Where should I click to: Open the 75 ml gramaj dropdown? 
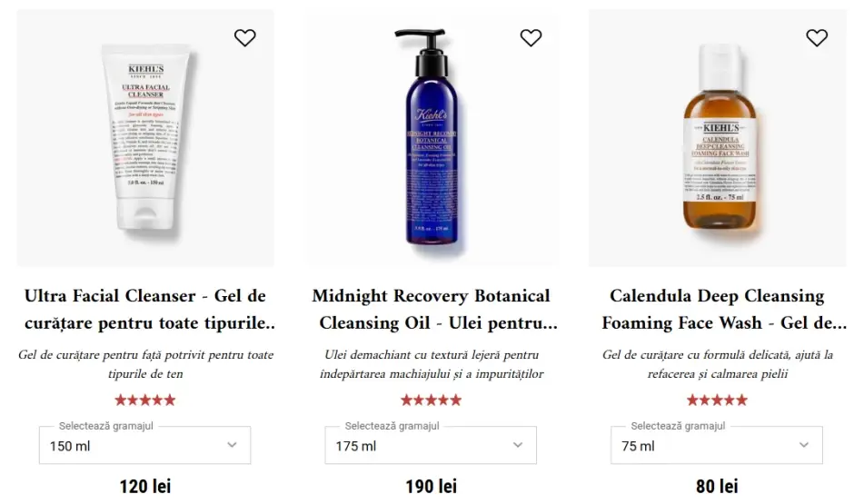pyautogui.click(x=717, y=445)
